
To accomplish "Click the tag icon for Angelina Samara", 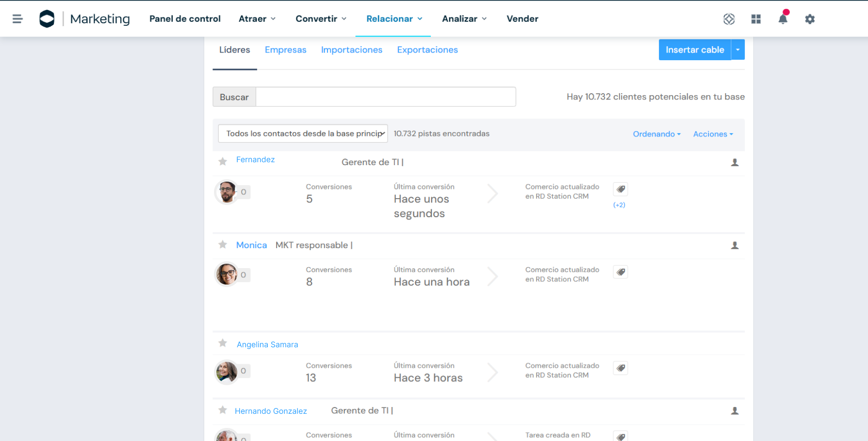I will pyautogui.click(x=621, y=368).
